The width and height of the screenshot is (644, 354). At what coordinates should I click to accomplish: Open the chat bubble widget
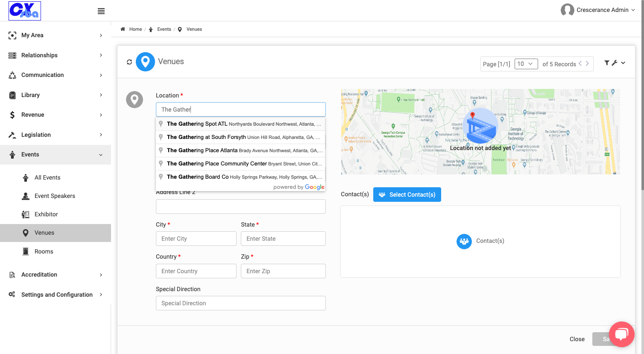tap(622, 334)
